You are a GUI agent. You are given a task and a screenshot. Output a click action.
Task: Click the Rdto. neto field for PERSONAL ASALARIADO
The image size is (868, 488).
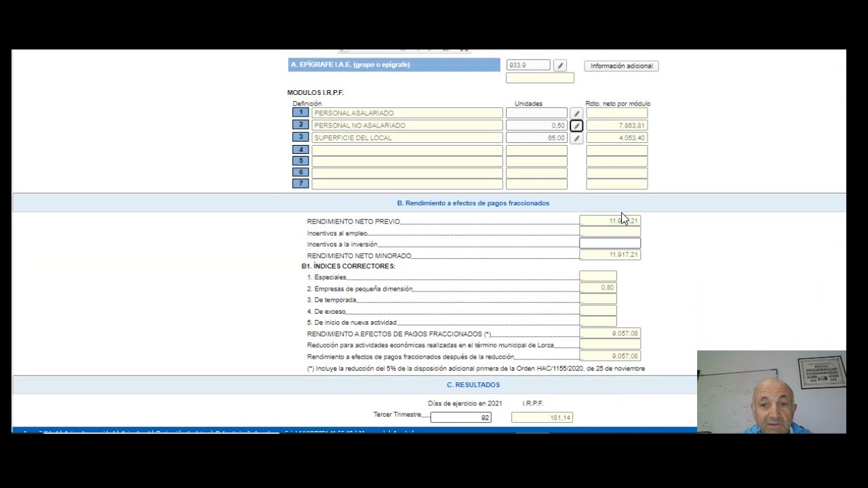coord(616,113)
